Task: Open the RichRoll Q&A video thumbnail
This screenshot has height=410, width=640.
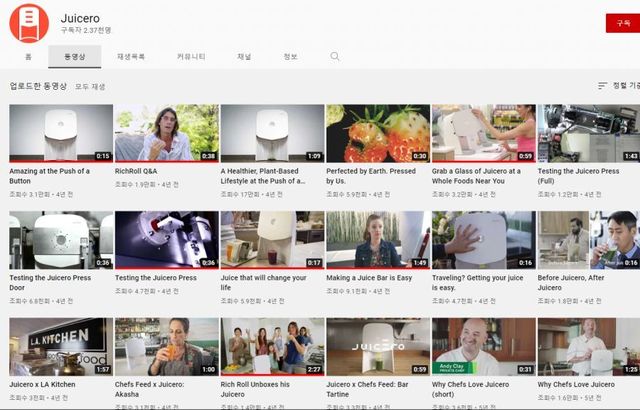Action: (x=166, y=133)
